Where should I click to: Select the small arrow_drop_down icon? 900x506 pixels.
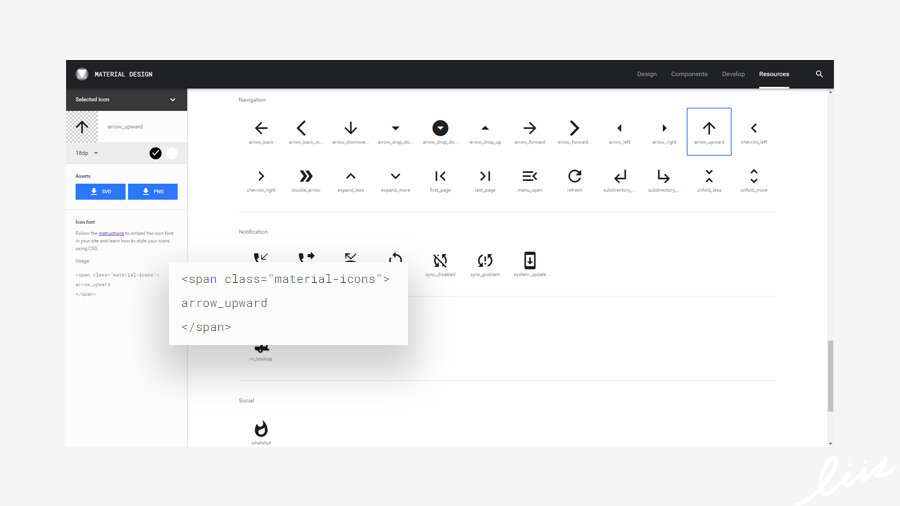point(395,128)
